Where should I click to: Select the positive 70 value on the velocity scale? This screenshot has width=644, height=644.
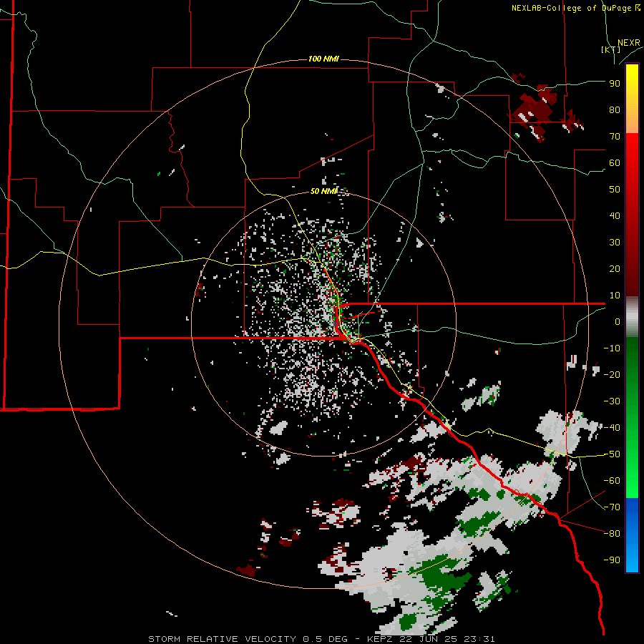615,137
